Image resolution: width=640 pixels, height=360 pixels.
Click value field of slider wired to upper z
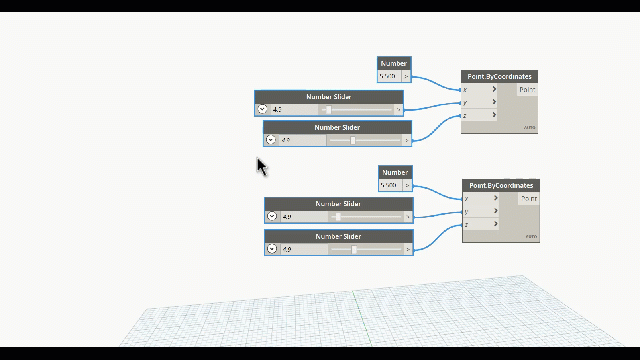[x=302, y=140]
